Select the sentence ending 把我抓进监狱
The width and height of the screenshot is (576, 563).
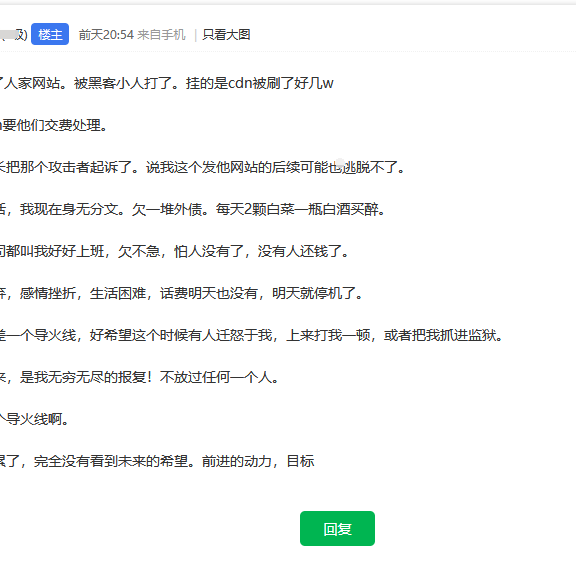252,335
